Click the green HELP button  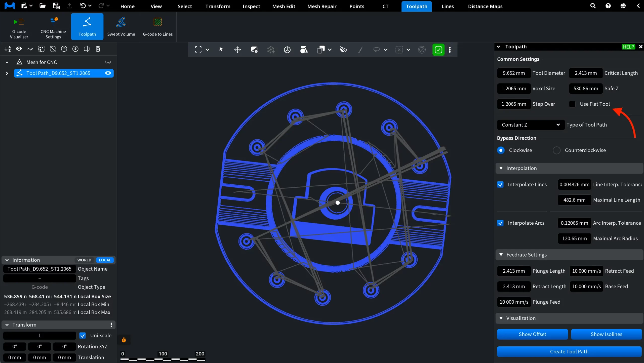628,47
